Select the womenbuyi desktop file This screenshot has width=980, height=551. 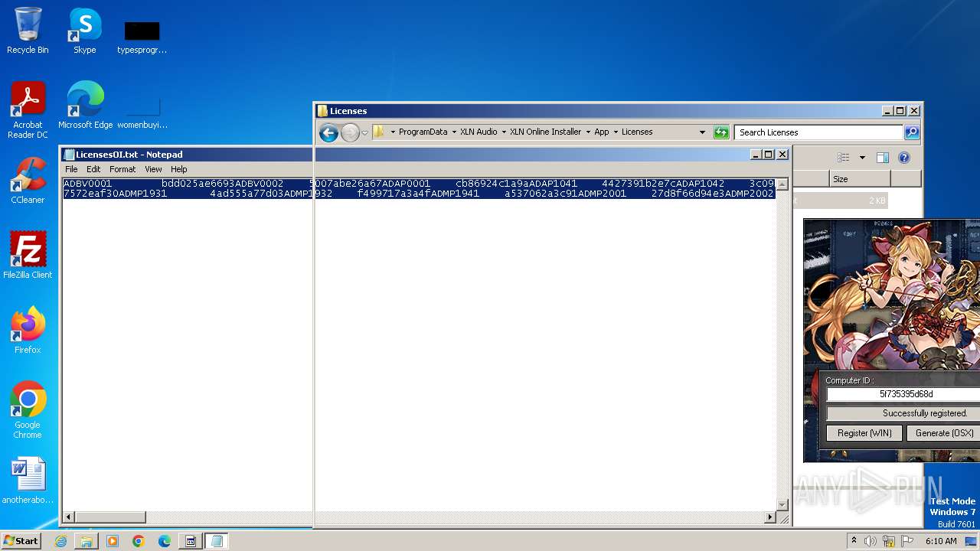click(x=142, y=111)
